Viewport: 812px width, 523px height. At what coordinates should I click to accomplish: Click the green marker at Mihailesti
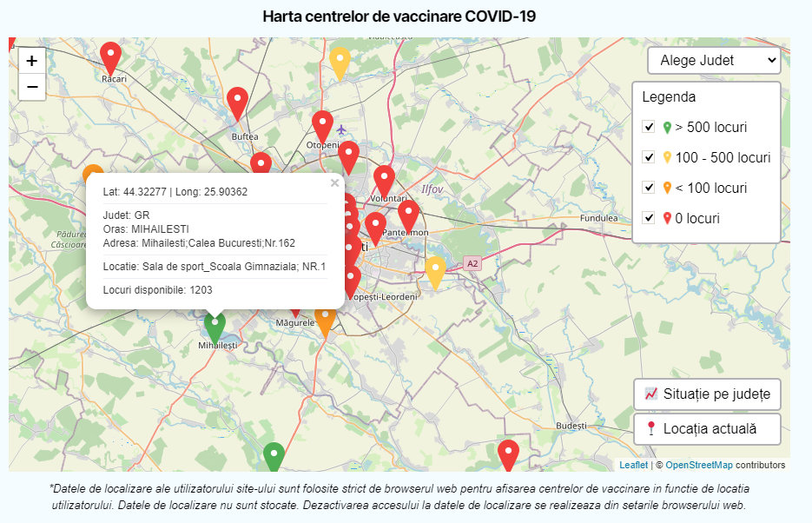[215, 328]
